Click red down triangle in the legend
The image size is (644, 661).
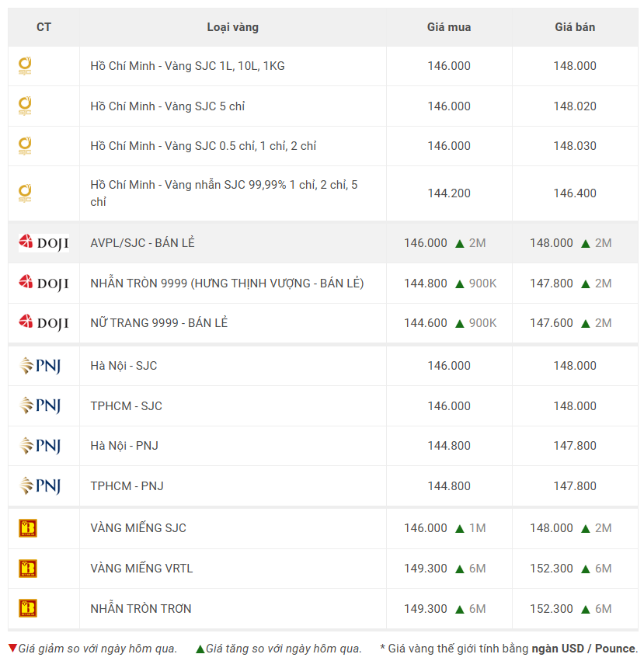12,649
